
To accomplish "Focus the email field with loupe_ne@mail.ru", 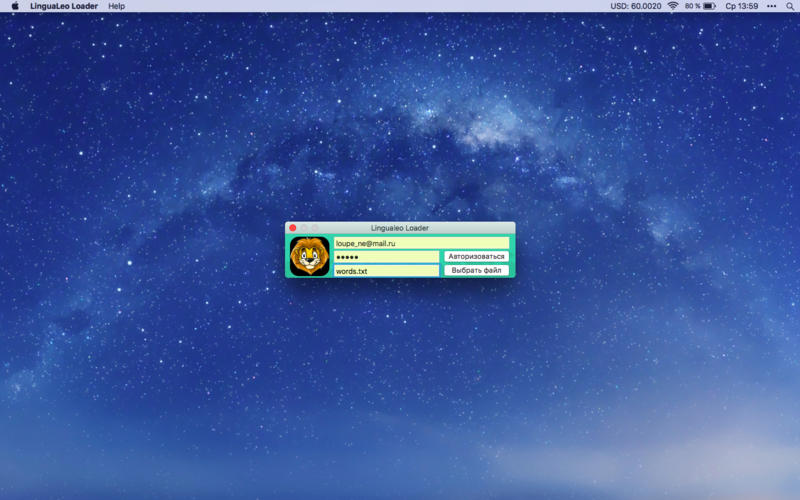I will (421, 243).
